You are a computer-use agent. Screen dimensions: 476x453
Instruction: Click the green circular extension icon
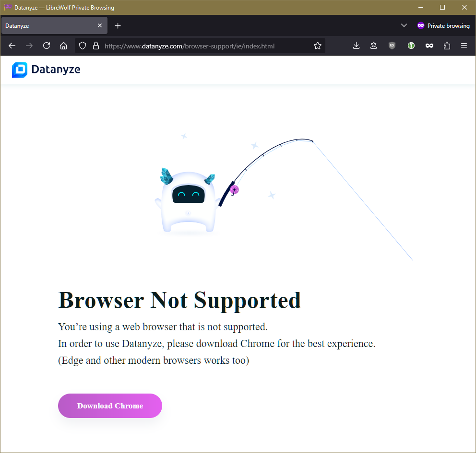tap(411, 46)
